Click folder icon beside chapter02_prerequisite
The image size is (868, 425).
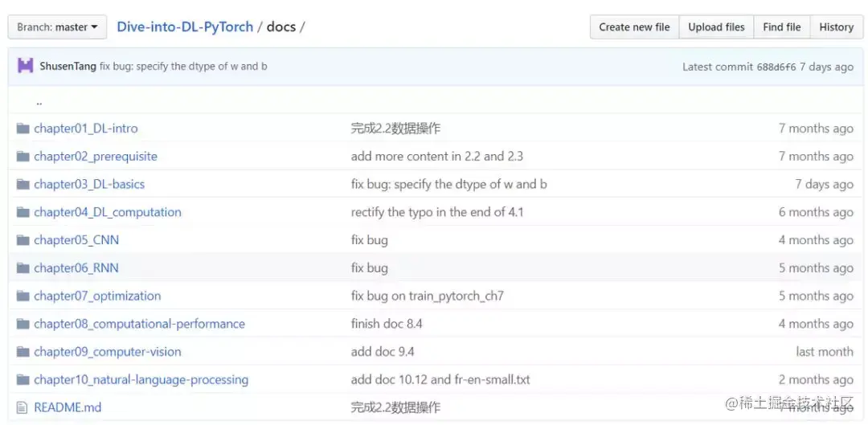pyautogui.click(x=23, y=156)
